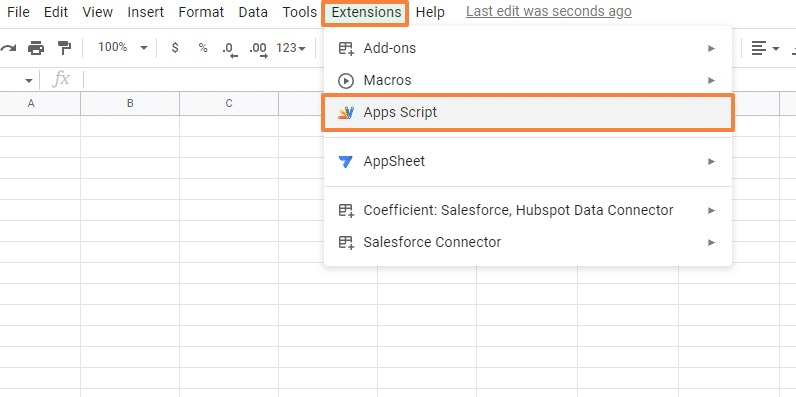Screen dimensions: 796x397
Task: Select Salesforce Connector menu entry
Action: pos(528,242)
